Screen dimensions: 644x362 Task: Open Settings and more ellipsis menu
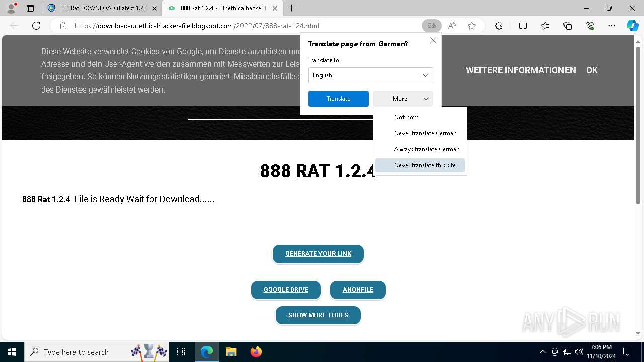(612, 26)
